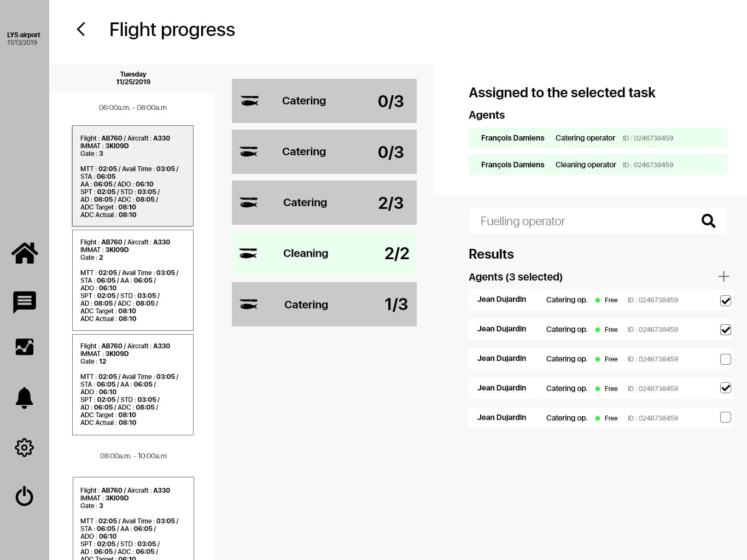The width and height of the screenshot is (747, 560).
Task: Check the third Jean Dujardin agent checkbox
Action: point(726,359)
